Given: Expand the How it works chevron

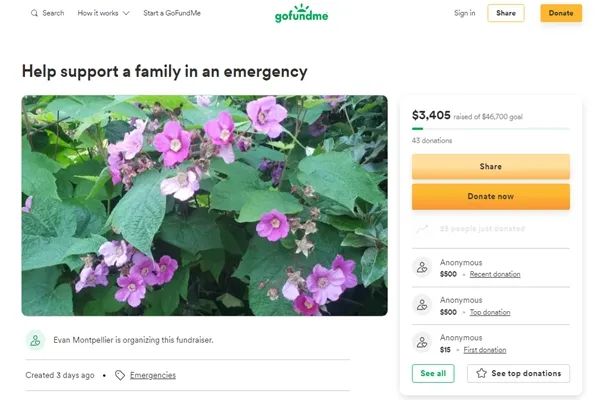Looking at the screenshot, I should tap(126, 13).
